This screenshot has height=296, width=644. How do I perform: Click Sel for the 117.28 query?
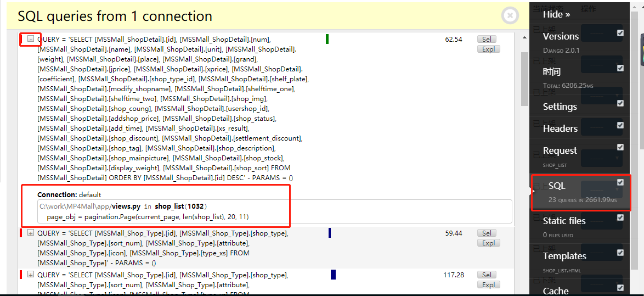point(487,275)
